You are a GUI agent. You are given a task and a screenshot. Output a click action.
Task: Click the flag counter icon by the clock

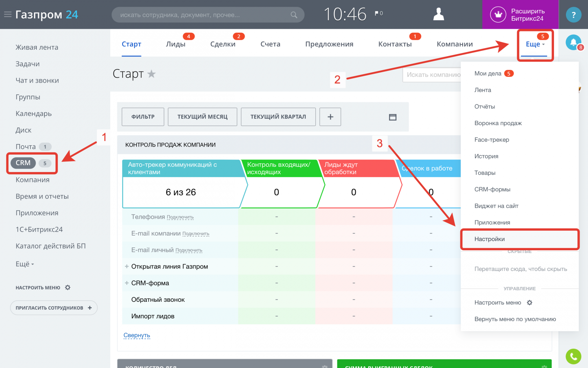coord(379,13)
